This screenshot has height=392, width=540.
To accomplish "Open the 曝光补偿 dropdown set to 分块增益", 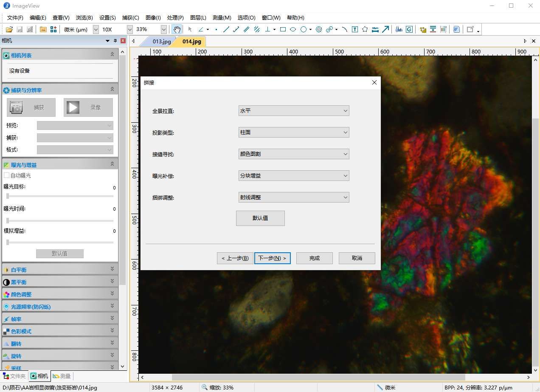I will tap(294, 176).
